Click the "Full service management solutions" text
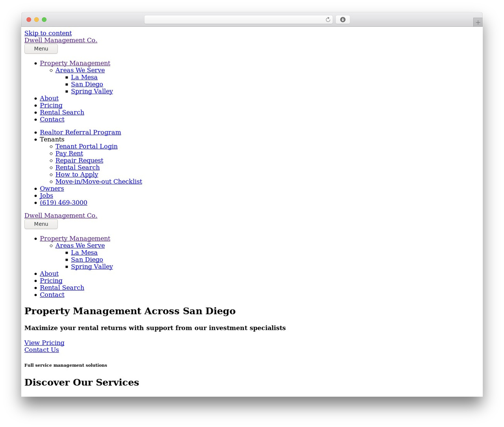 coord(65,366)
